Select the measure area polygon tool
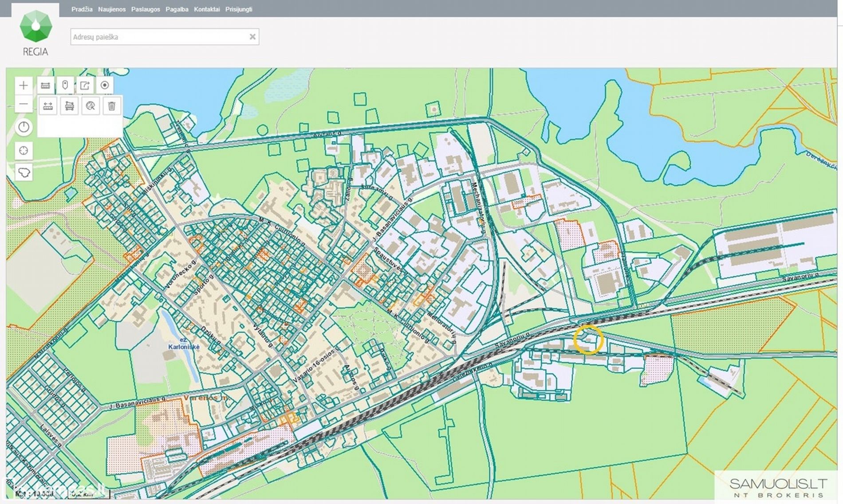 tap(69, 106)
